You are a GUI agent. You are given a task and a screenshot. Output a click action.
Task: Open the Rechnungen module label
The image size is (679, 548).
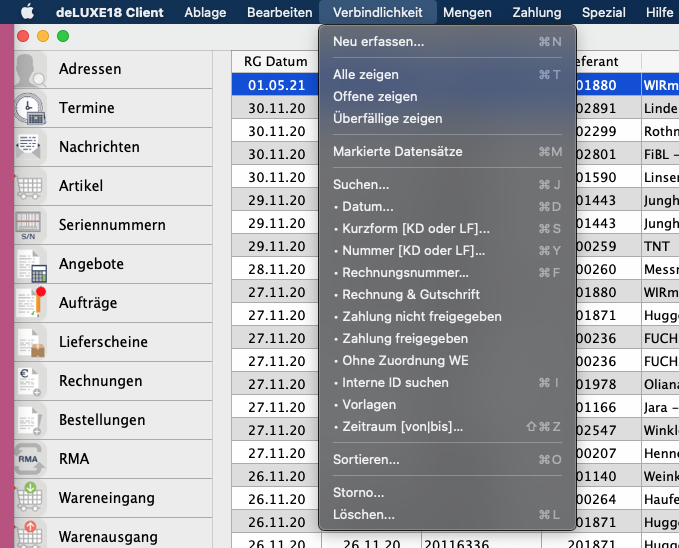click(x=100, y=381)
